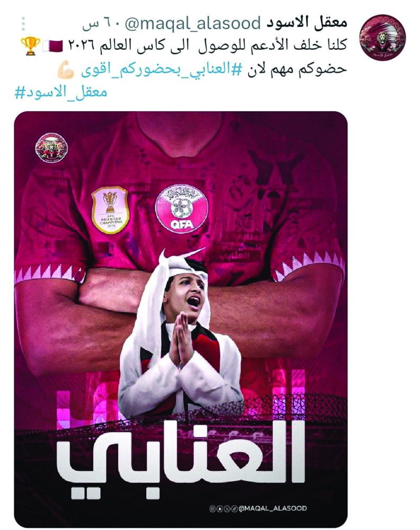420x530 pixels.
Task: Open the hashtag #معقل_الاسود
Action: (x=61, y=92)
